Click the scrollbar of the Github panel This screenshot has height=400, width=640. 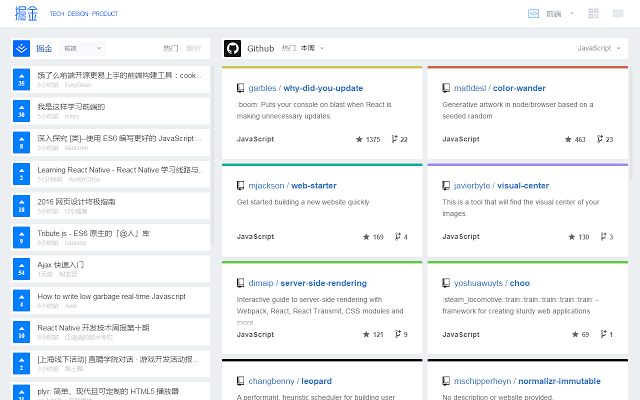(631, 122)
